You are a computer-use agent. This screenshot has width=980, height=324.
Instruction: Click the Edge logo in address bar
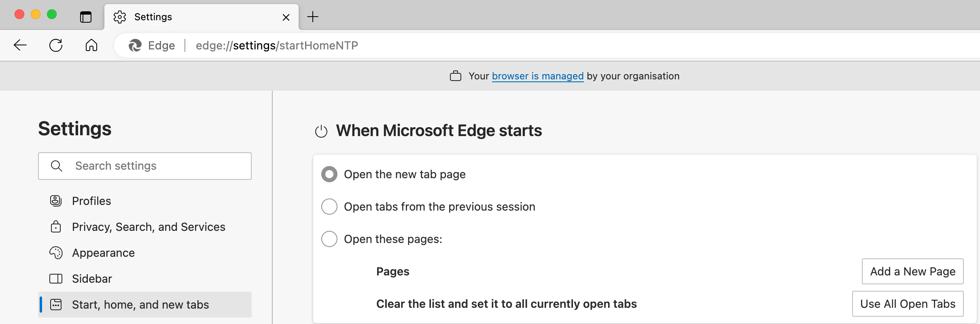(135, 45)
